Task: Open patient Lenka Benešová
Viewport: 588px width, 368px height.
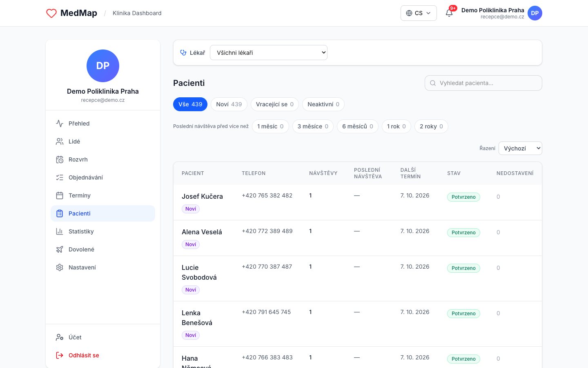Action: [197, 318]
